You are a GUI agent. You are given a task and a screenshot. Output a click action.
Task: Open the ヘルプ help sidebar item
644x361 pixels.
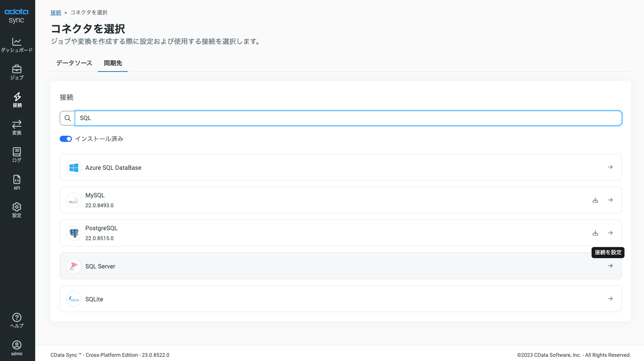17,320
